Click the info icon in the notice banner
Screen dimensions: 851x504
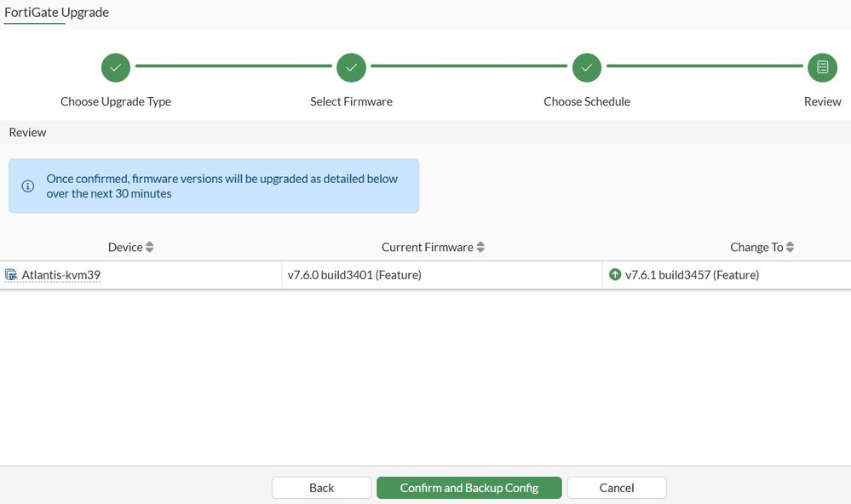[28, 186]
